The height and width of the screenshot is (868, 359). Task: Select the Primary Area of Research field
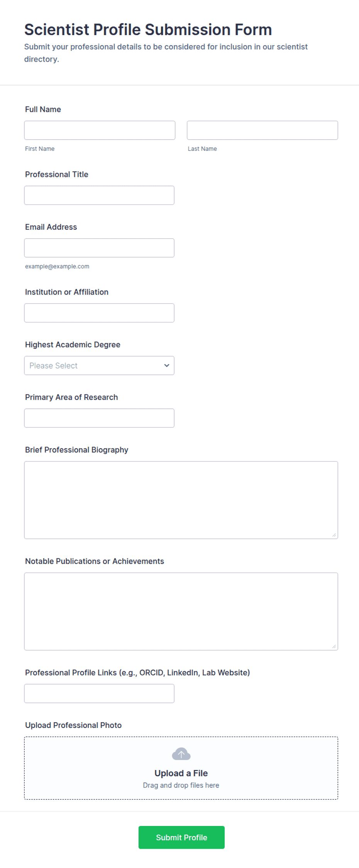[x=99, y=418]
